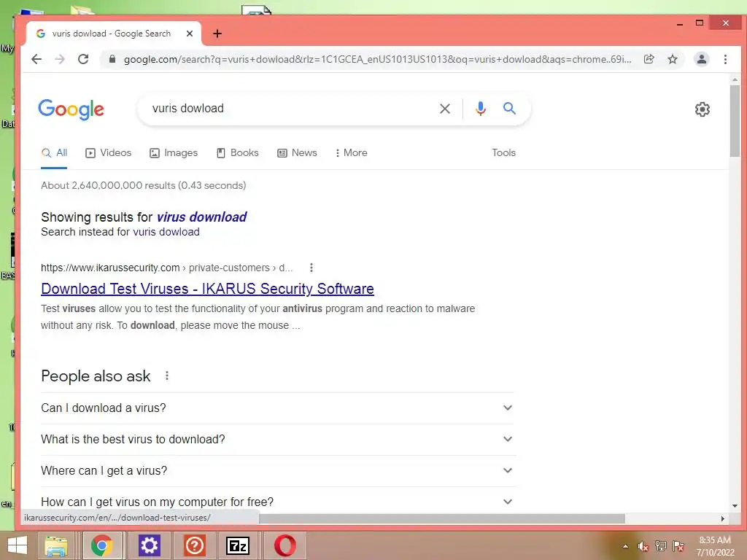The image size is (747, 560).
Task: Open Chrome three-dot menu
Action: pos(725,59)
